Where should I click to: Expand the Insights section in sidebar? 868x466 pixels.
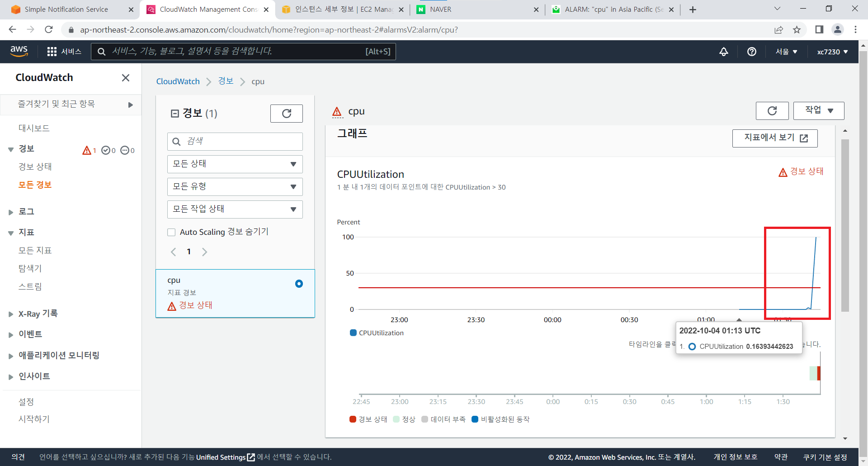tap(11, 377)
